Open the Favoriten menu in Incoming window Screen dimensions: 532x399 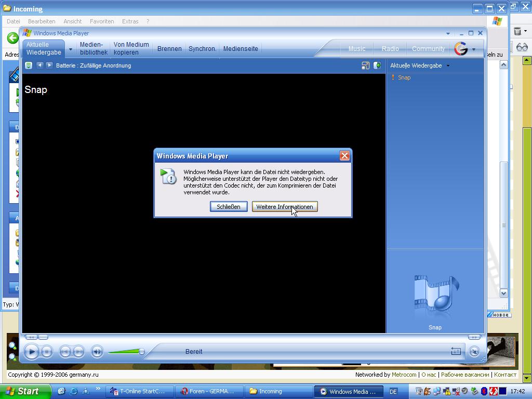coord(102,21)
